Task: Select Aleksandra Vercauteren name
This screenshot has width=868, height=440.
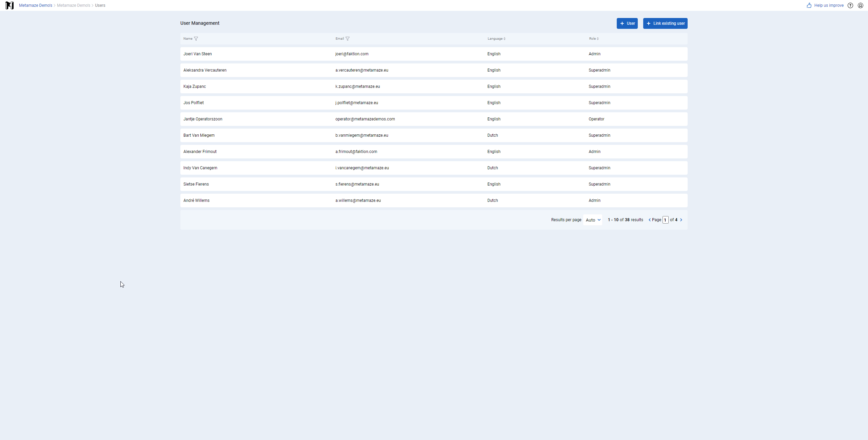Action: pos(205,70)
